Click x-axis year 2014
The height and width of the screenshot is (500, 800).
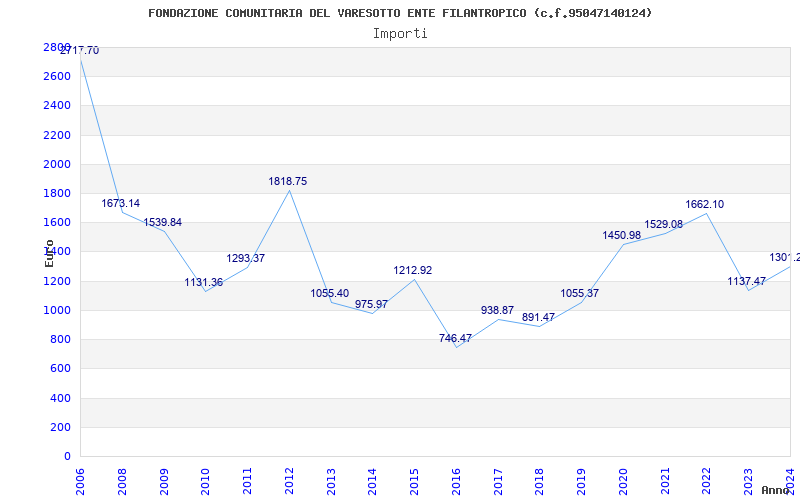(373, 482)
